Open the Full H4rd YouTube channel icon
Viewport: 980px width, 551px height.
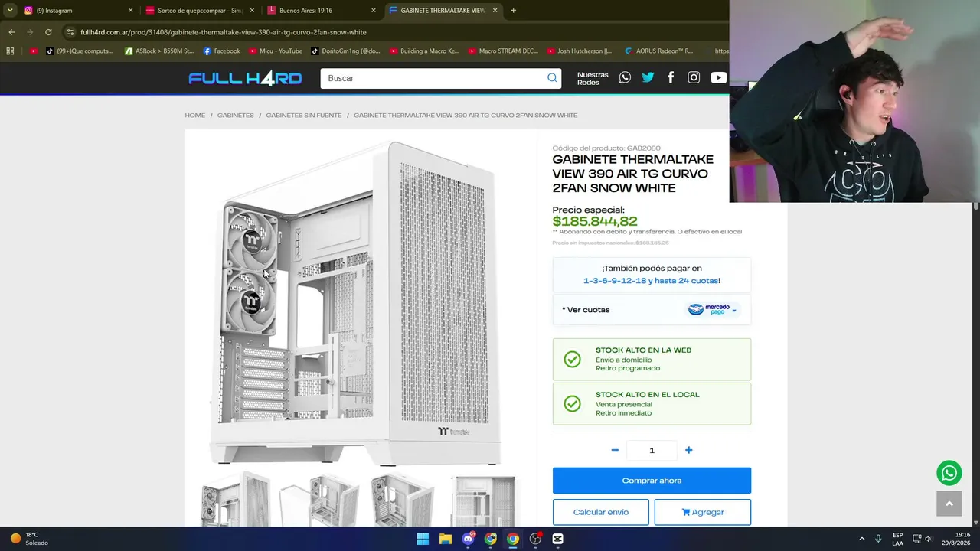(718, 77)
